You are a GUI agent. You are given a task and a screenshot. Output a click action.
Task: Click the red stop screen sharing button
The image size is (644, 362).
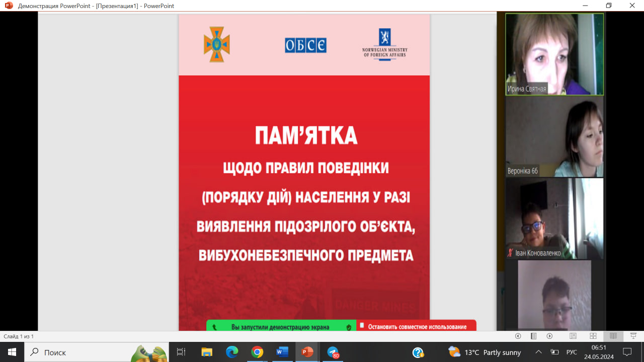point(417,326)
